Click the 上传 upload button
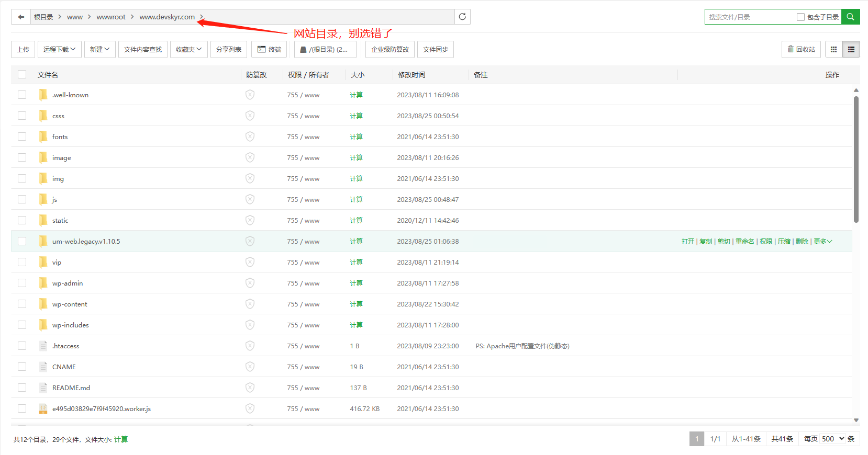Viewport: 868px width, 455px height. [23, 50]
